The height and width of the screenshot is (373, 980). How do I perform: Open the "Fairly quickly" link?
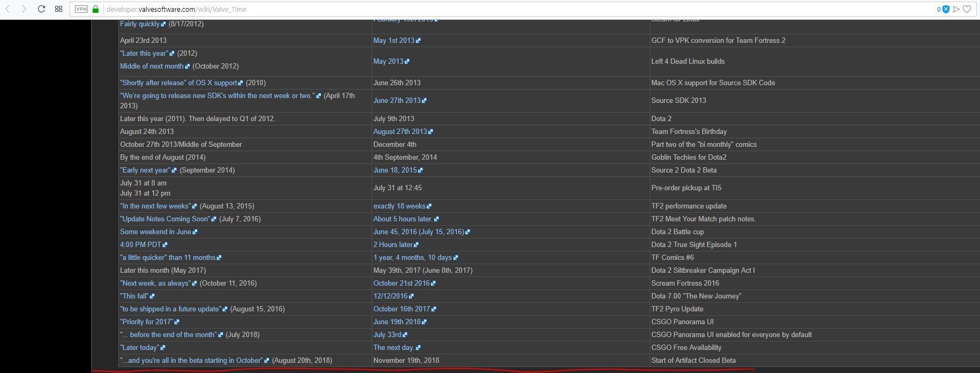[140, 24]
